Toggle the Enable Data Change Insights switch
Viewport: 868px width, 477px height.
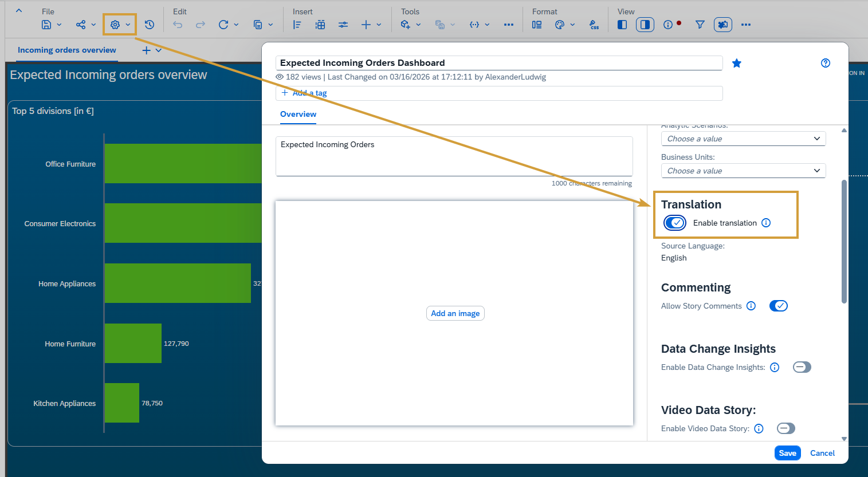802,367
